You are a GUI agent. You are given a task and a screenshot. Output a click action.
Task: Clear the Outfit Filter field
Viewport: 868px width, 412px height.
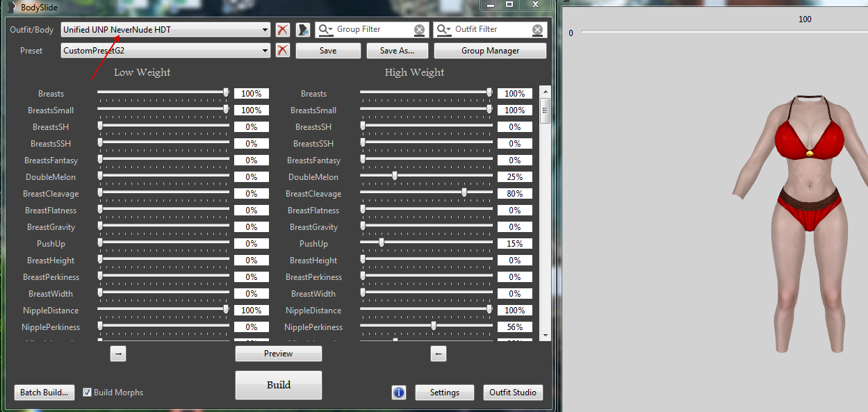[537, 30]
